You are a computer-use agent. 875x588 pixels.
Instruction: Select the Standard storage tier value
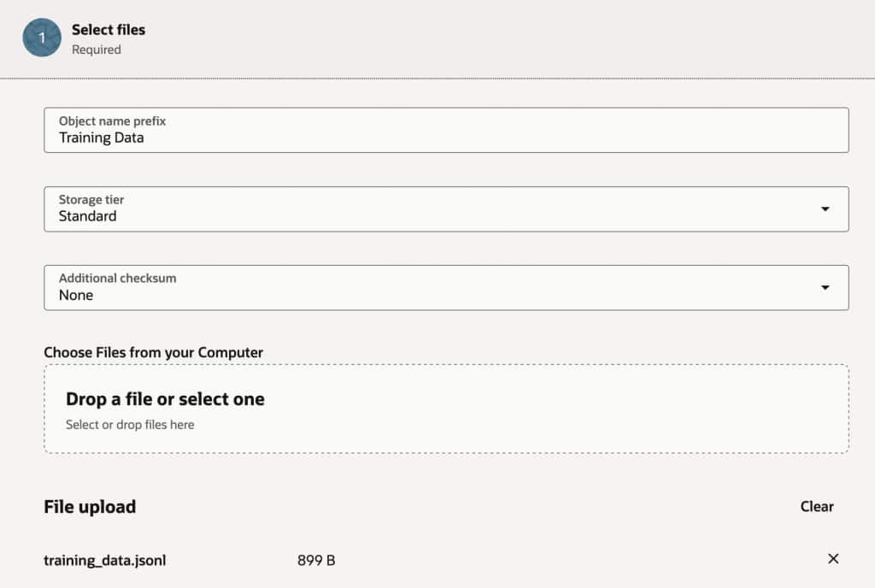[88, 216]
